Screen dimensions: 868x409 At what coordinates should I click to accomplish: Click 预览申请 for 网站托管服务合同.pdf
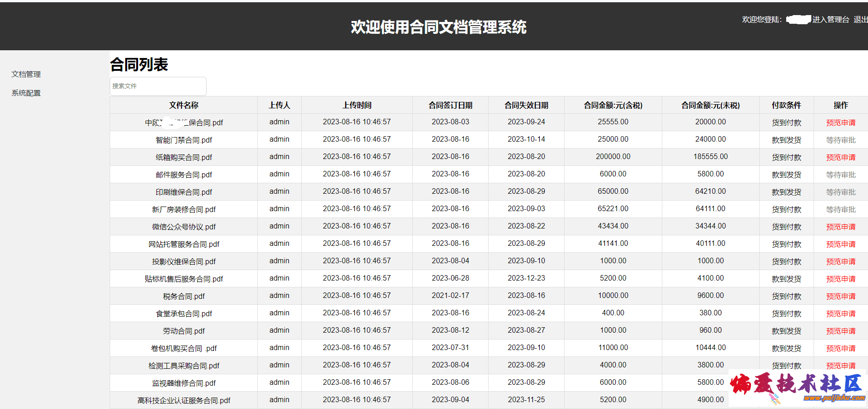click(x=841, y=244)
